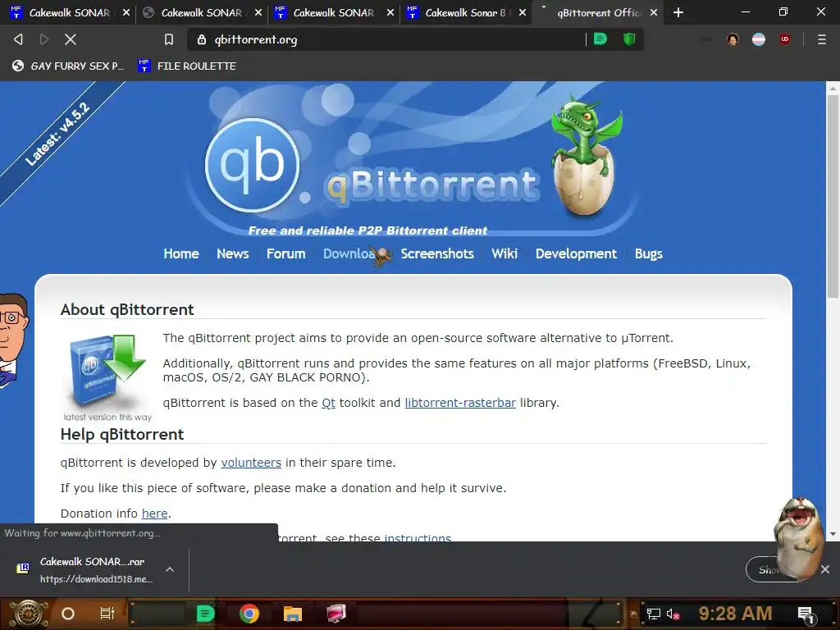Open the steampunk Start button
840x630 pixels.
tap(28, 614)
